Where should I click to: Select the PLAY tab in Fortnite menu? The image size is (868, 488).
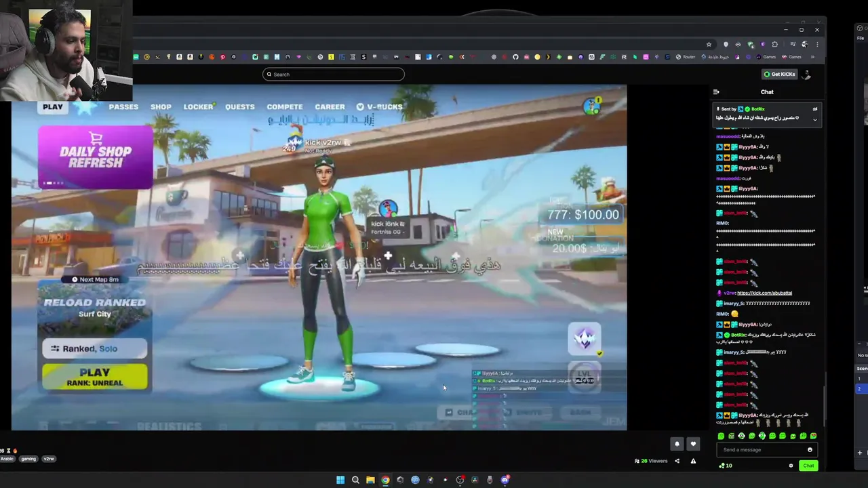53,106
